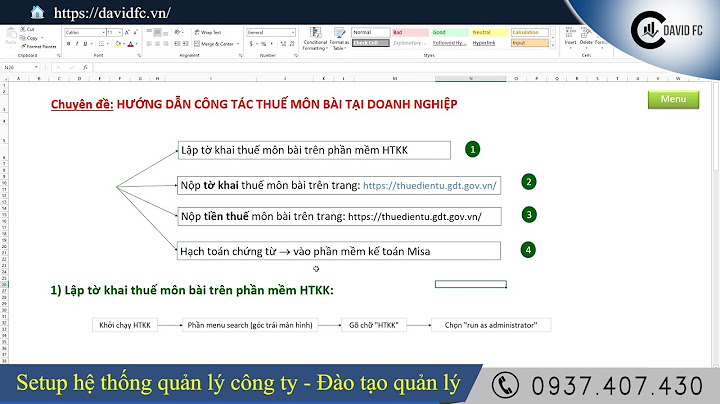
Task: Click Increase Indent icon
Action: pyautogui.click(x=186, y=44)
